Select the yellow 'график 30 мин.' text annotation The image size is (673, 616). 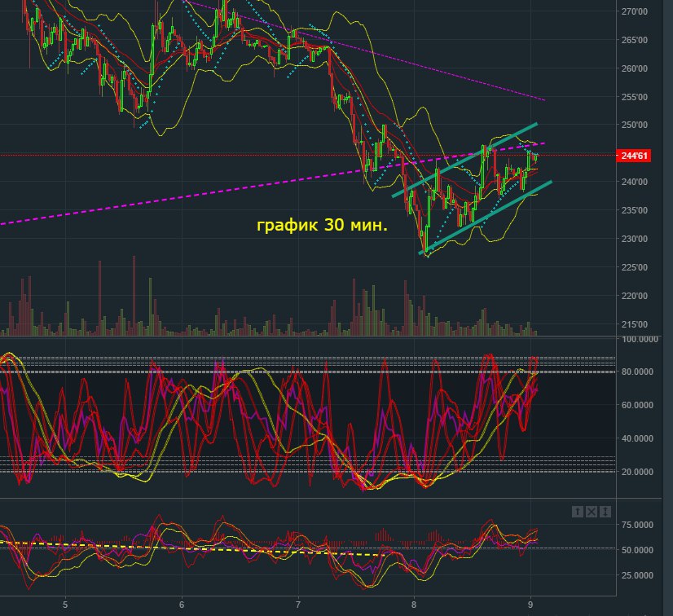tap(322, 225)
